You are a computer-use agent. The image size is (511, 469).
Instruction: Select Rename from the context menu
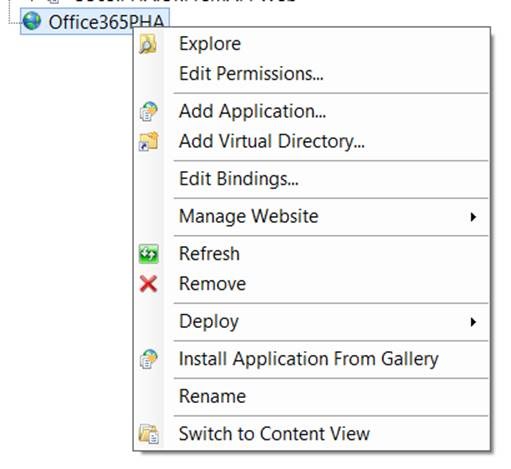[x=213, y=397]
